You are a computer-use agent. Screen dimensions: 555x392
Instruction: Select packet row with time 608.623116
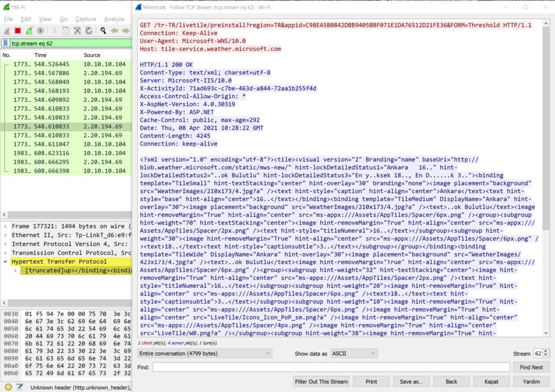(66, 153)
